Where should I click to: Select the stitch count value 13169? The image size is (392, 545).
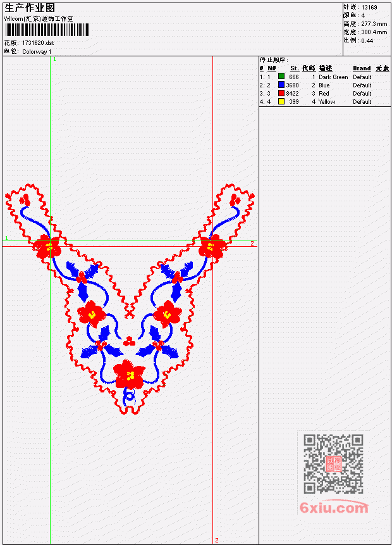(369, 8)
